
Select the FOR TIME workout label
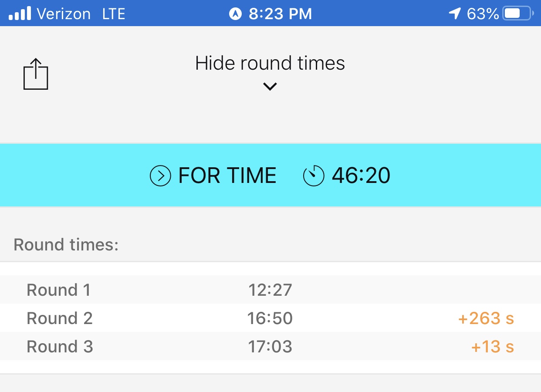227,176
